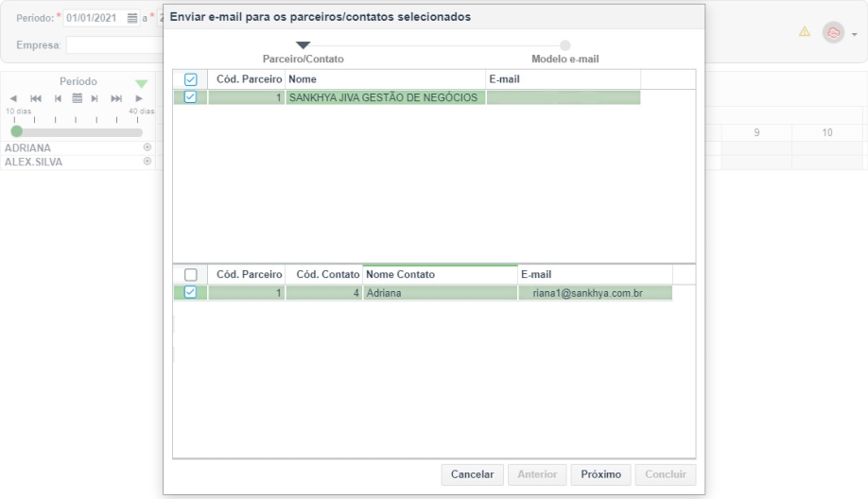Click the plus icon beside ALEX.SILVA
Image resolution: width=868 pixels, height=499 pixels.
pos(148,161)
